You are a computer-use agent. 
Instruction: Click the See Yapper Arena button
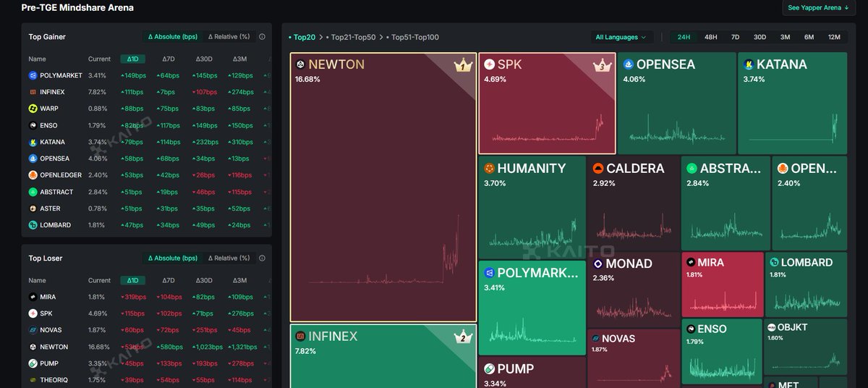click(x=819, y=8)
